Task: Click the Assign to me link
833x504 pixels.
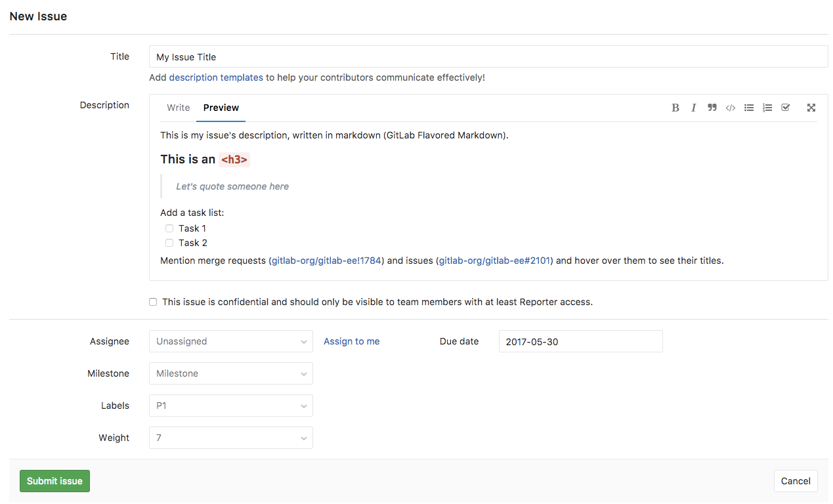Action: pos(351,341)
